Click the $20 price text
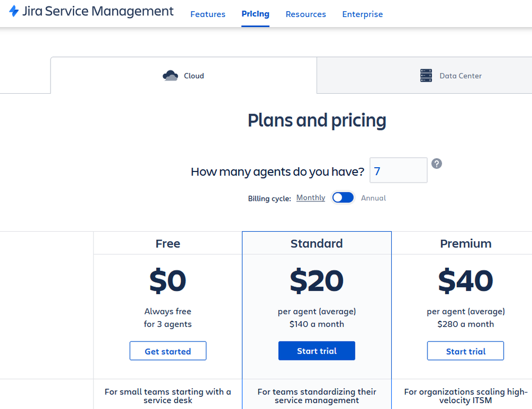532x409 pixels. point(317,281)
